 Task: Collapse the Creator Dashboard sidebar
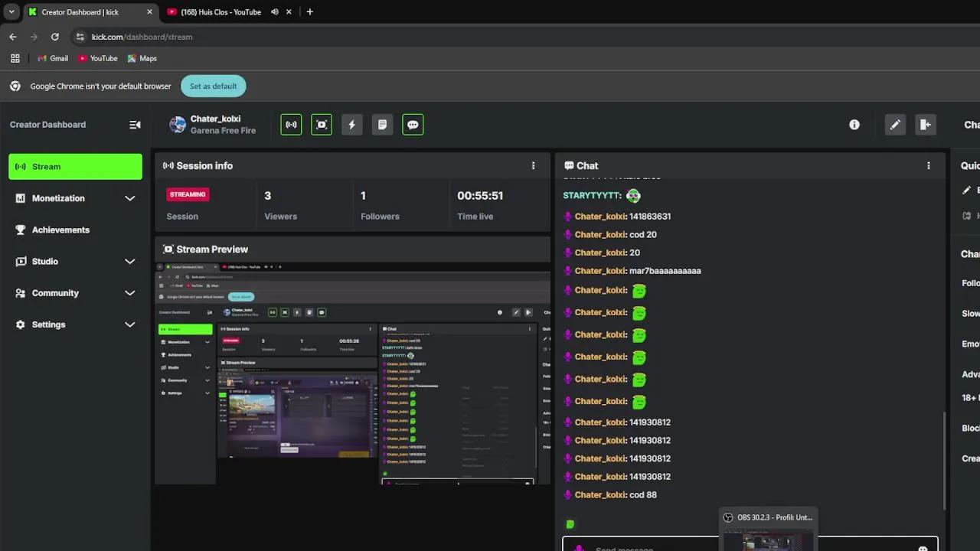[x=135, y=125]
